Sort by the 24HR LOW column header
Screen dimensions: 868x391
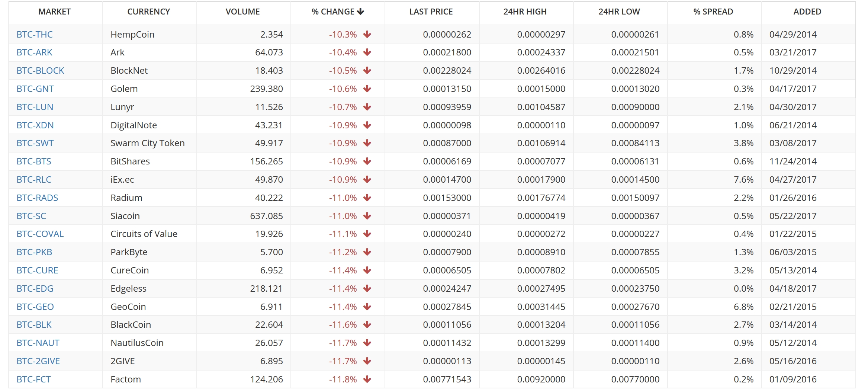[619, 12]
